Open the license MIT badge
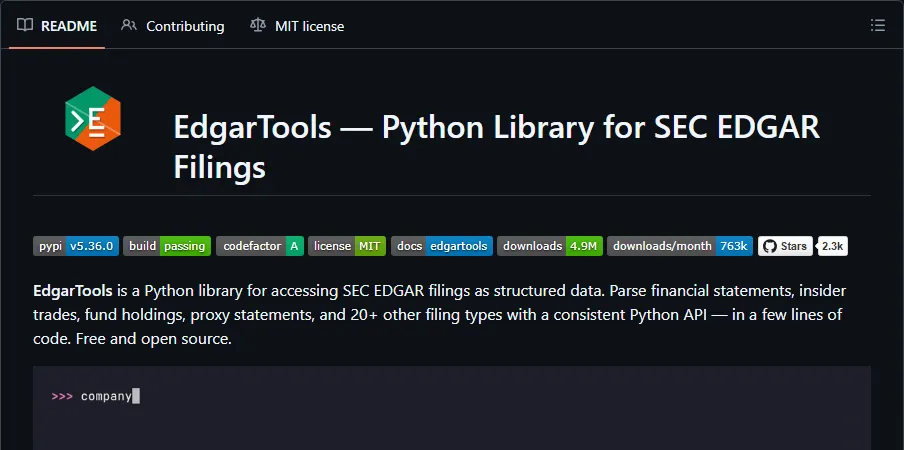The width and height of the screenshot is (904, 450). pos(347,246)
